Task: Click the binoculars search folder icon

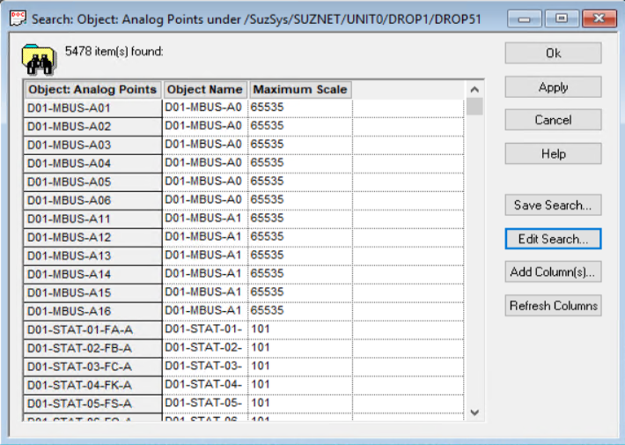Action: coord(38,59)
